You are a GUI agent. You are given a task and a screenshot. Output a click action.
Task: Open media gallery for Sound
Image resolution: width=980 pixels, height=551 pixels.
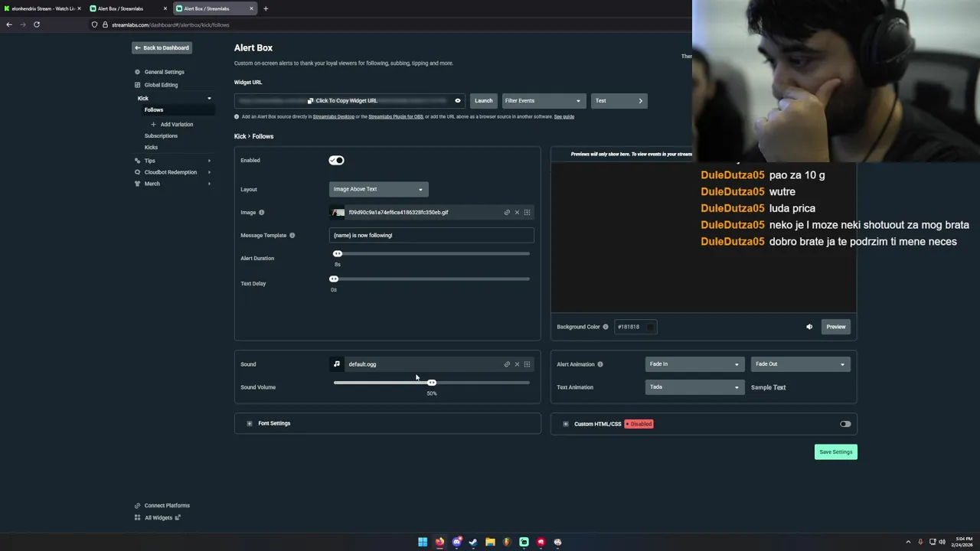(x=527, y=364)
